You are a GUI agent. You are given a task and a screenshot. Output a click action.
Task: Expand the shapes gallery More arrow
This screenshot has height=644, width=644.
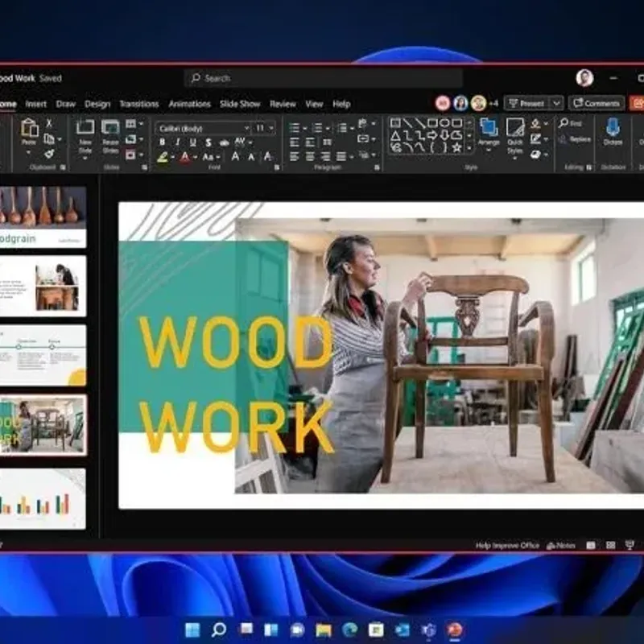click(x=469, y=148)
